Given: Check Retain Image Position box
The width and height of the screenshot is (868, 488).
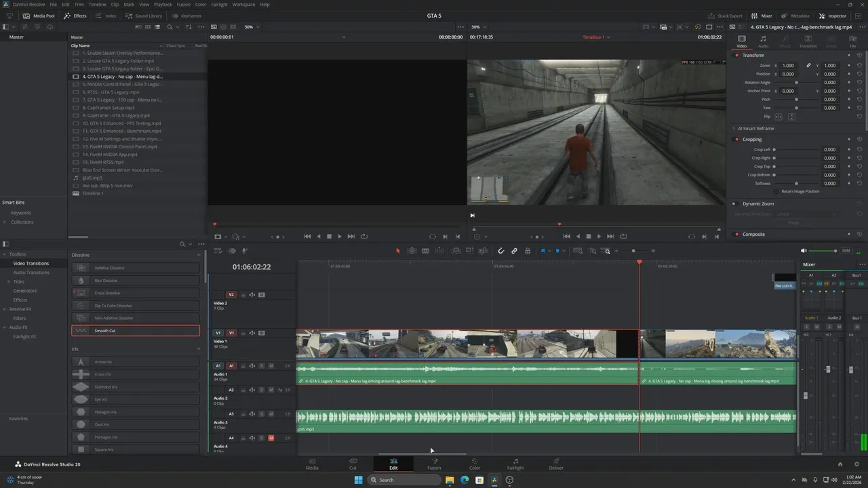Looking at the screenshot, I should click(x=777, y=191).
